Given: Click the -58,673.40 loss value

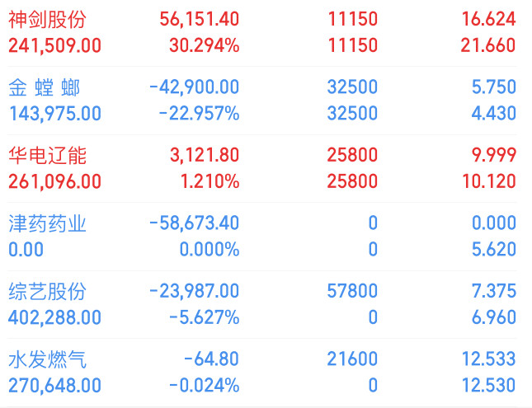Looking at the screenshot, I should (x=195, y=224).
